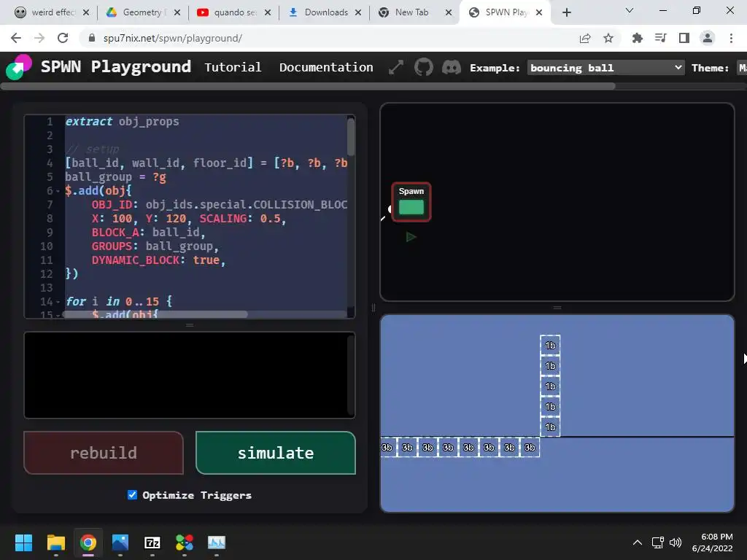Click the top 1b block in preview
747x560 pixels.
550,345
